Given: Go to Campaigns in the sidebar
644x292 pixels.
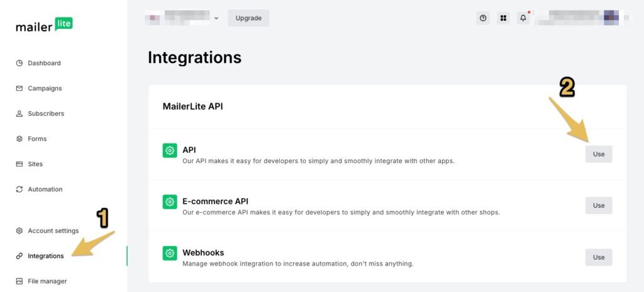Looking at the screenshot, I should pyautogui.click(x=45, y=89).
